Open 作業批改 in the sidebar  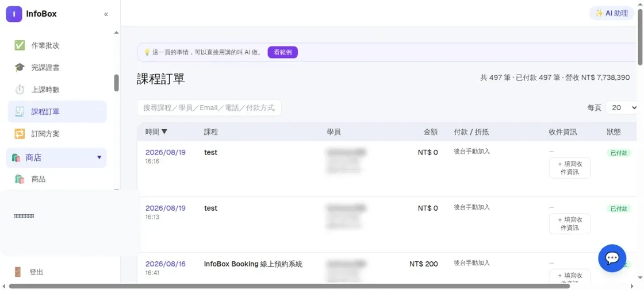57,45
